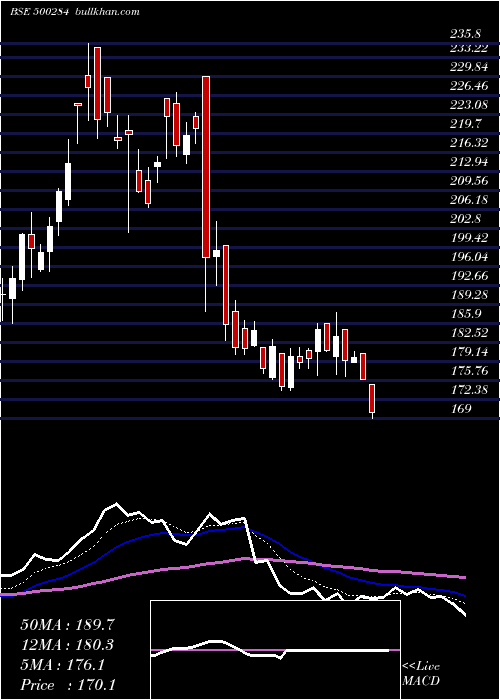The image size is (500, 700).
Task: Click the 233.22 price axis label
Action: pos(469,48)
